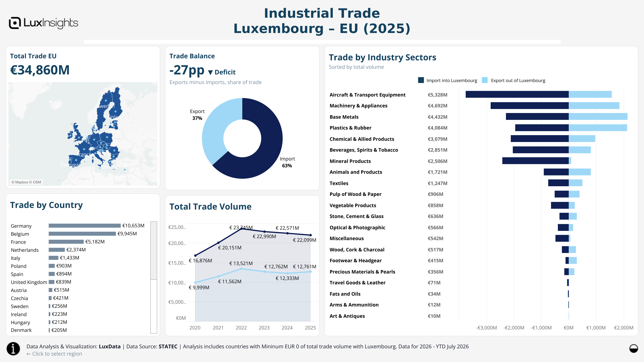Click the United Kingdom country label
The height and width of the screenshot is (362, 644).
coord(29,282)
